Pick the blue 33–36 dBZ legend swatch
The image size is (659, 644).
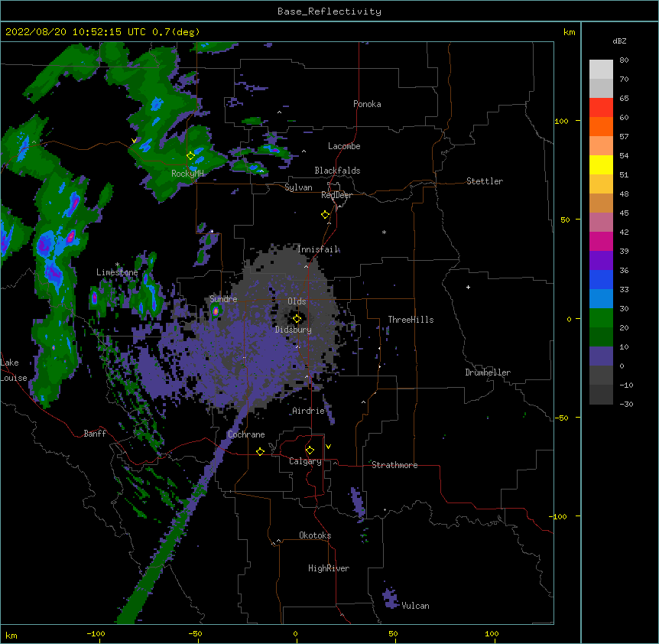[x=601, y=279]
